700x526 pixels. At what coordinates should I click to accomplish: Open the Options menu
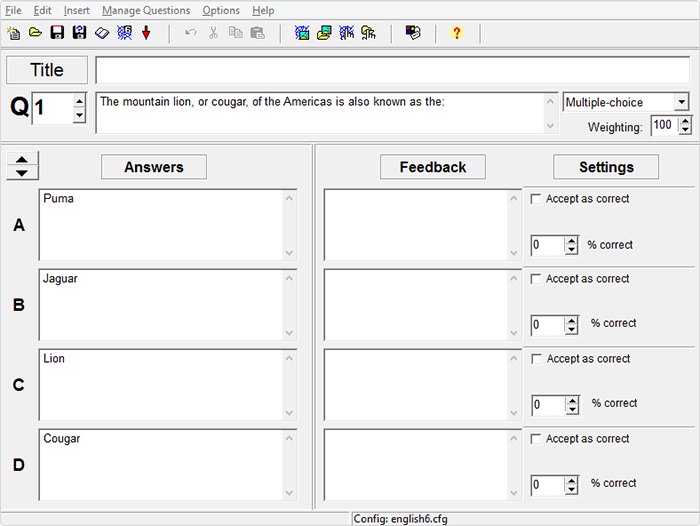point(221,10)
